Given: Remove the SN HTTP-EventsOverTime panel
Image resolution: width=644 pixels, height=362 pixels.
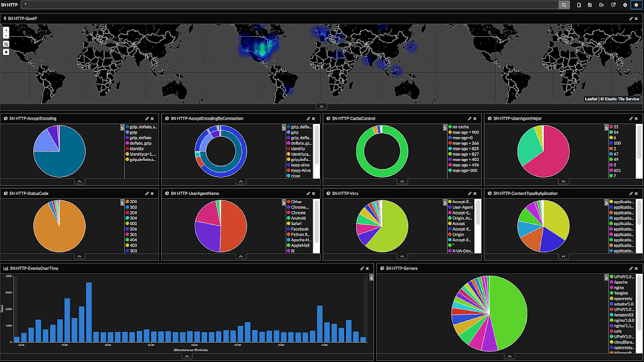Looking at the screenshot, I should pos(367,268).
